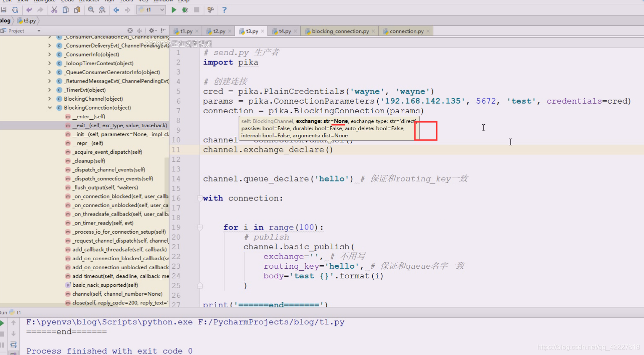Collapse the BlockingConnection(object) tree node
Image resolution: width=644 pixels, height=355 pixels.
pos(50,107)
